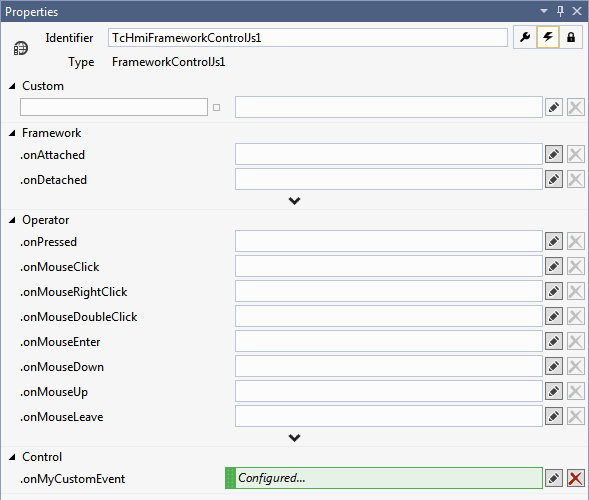
Task: Clear the .onAttached event
Action: [575, 154]
